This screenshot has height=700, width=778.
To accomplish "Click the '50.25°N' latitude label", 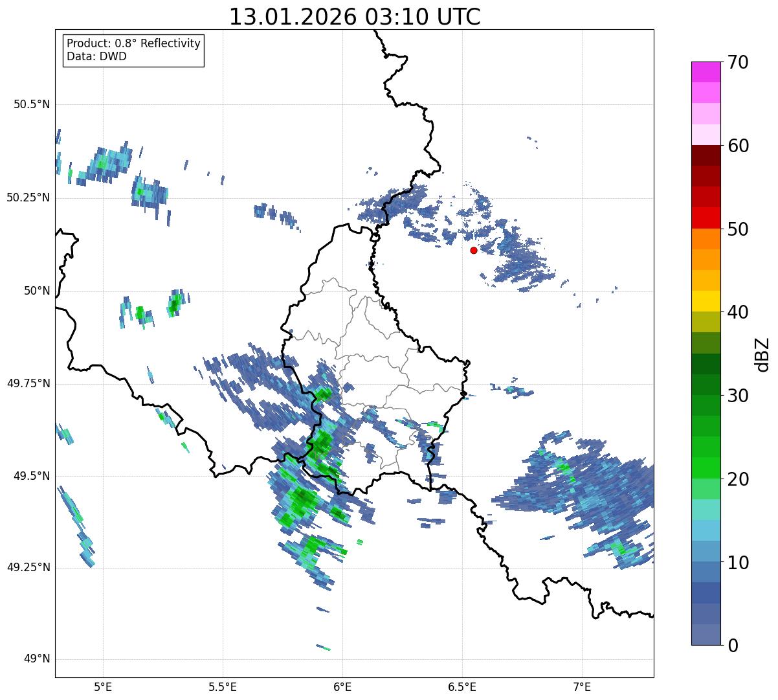I will 28,198.
